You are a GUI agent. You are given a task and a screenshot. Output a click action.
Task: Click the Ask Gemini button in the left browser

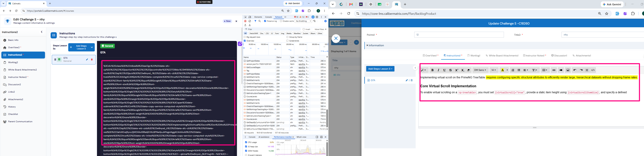(x=292, y=3)
